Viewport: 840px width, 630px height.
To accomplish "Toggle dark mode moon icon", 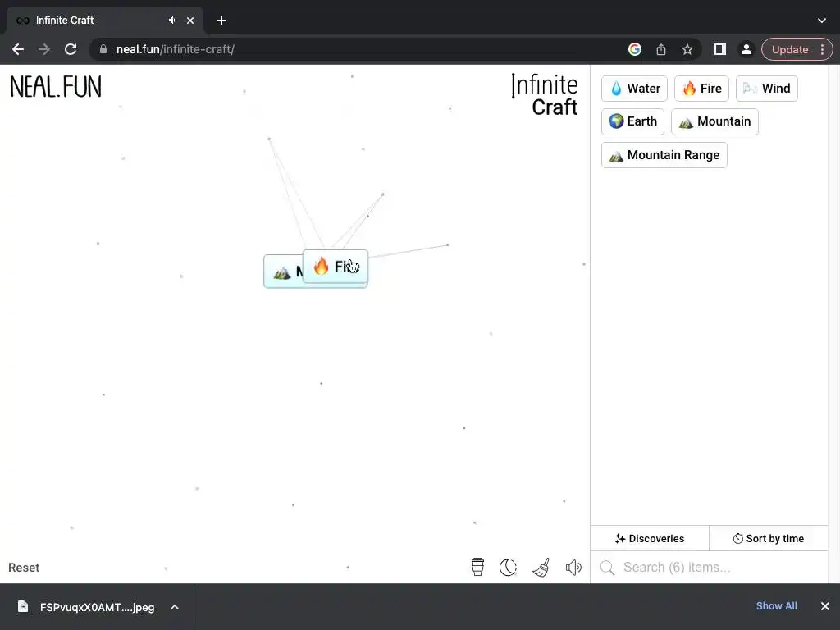I will coord(508,567).
